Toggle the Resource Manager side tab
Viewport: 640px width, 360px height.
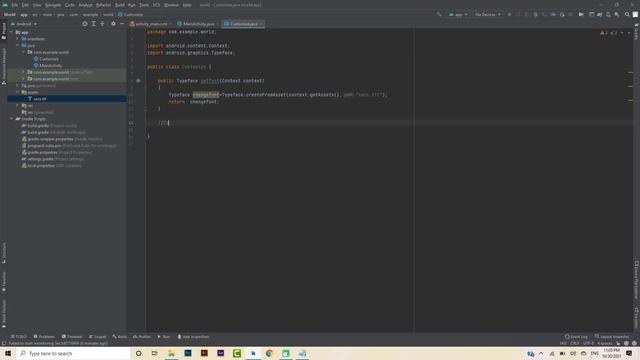tap(4, 66)
